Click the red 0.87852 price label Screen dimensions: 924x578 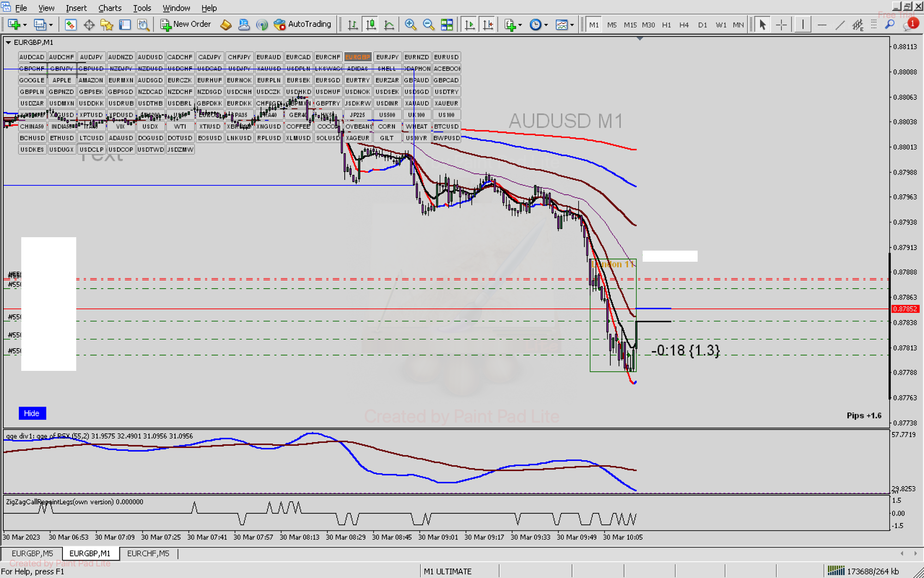coord(905,309)
